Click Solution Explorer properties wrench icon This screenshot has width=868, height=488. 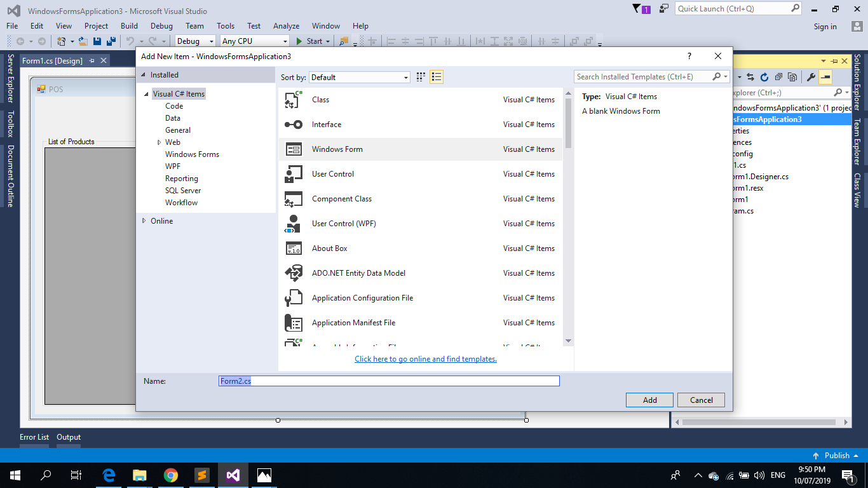811,77
